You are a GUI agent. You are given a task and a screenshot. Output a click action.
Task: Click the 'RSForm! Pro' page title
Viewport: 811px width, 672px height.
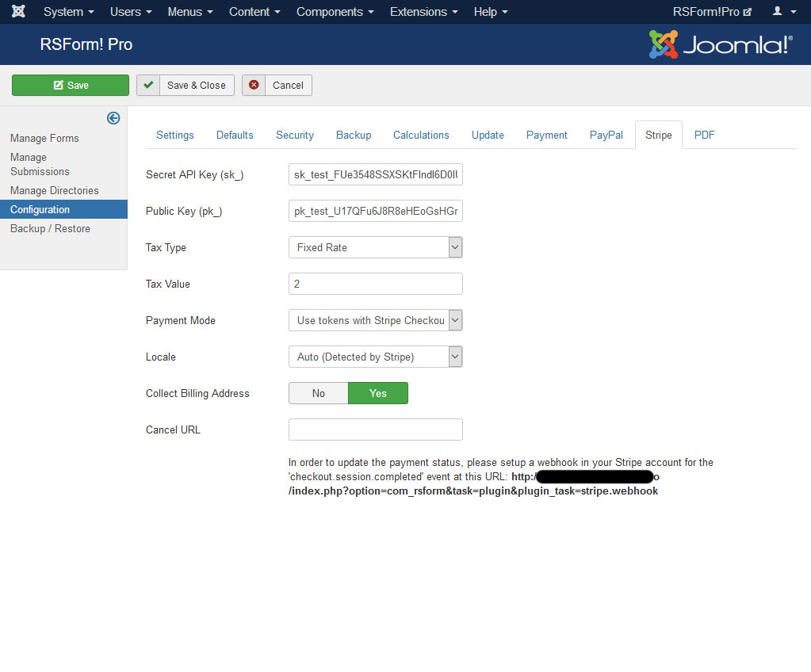[x=86, y=44]
